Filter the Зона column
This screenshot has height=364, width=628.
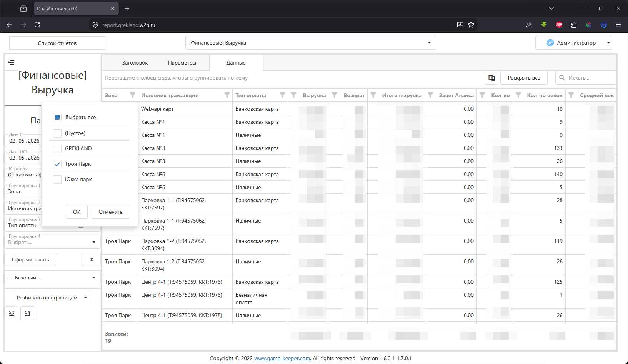coord(133,95)
